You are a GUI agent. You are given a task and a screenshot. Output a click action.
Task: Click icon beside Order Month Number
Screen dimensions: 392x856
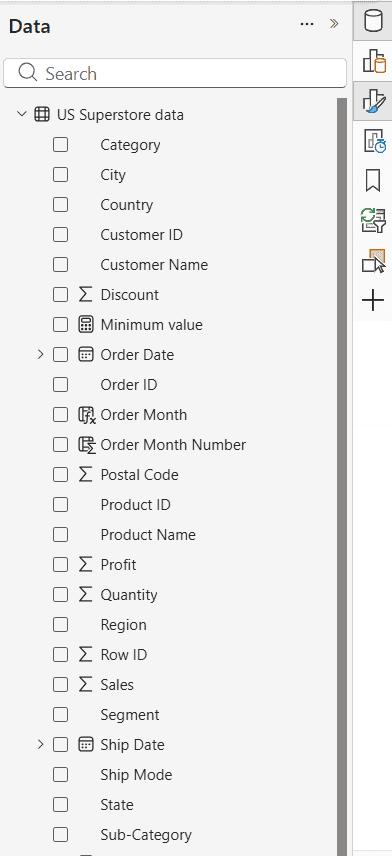click(87, 445)
